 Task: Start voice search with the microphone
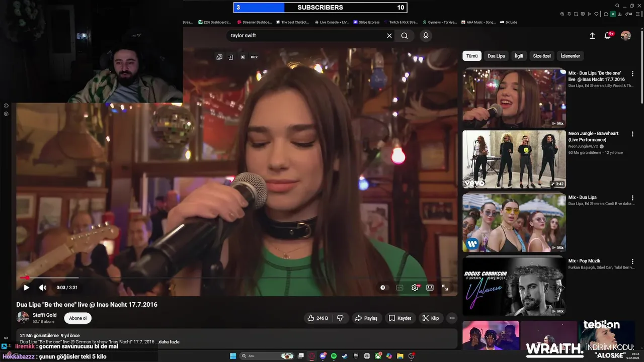[426, 36]
